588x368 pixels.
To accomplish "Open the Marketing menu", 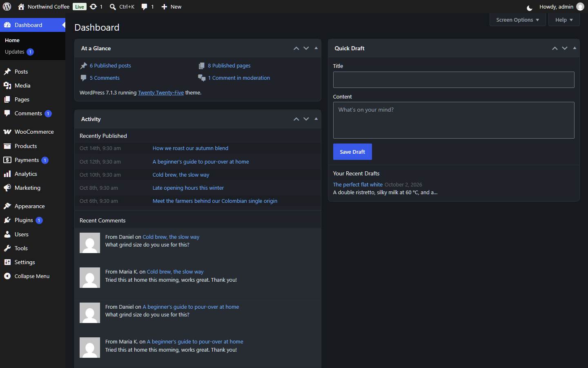I will [33, 188].
